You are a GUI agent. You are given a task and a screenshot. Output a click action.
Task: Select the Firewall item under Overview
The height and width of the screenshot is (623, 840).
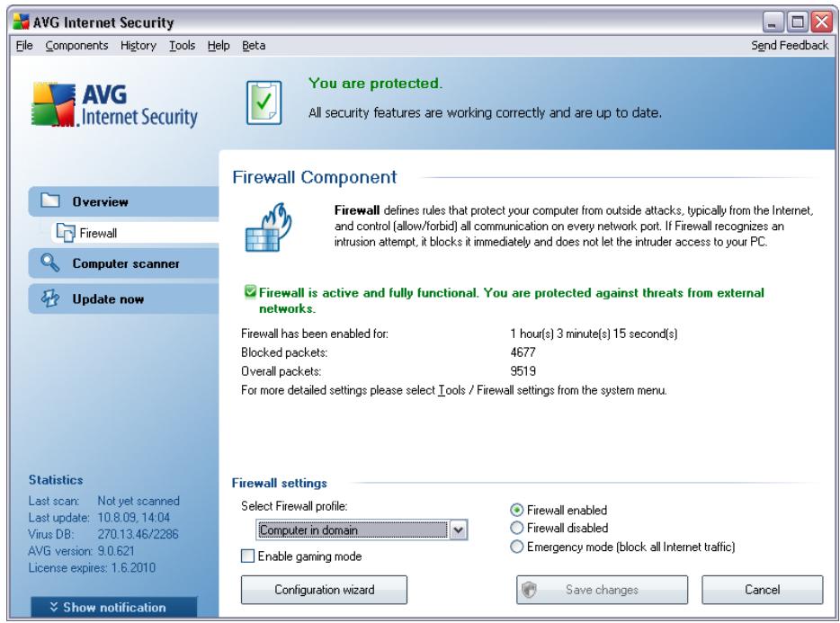[135, 233]
